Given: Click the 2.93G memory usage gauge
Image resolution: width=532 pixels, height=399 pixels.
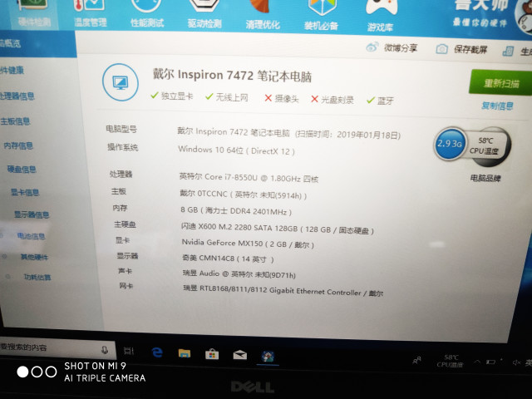Looking at the screenshot, I should pos(450,144).
